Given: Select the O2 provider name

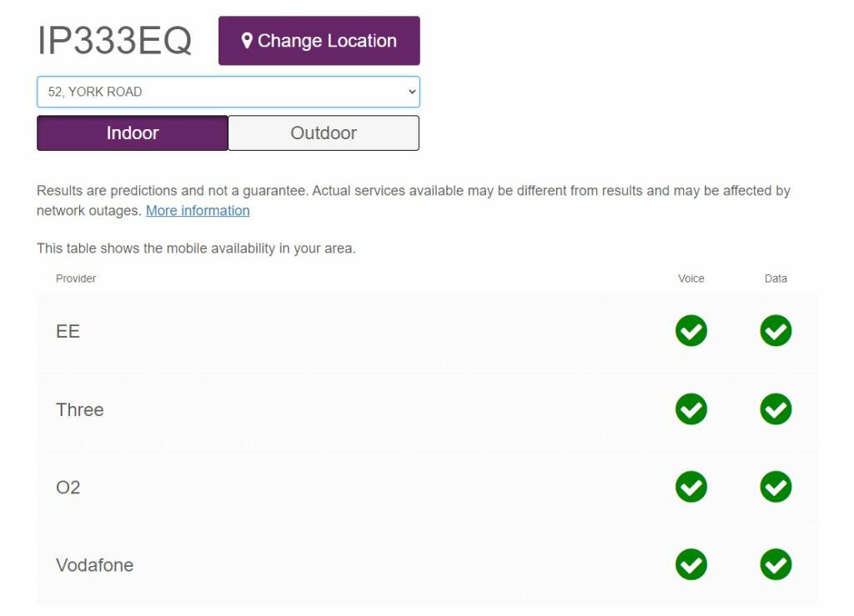Looking at the screenshot, I should point(68,487).
